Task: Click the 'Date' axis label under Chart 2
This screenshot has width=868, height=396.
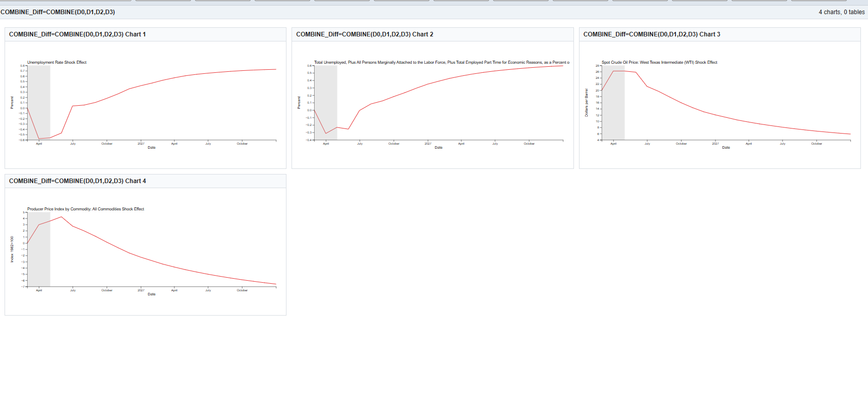Action: coord(439,148)
